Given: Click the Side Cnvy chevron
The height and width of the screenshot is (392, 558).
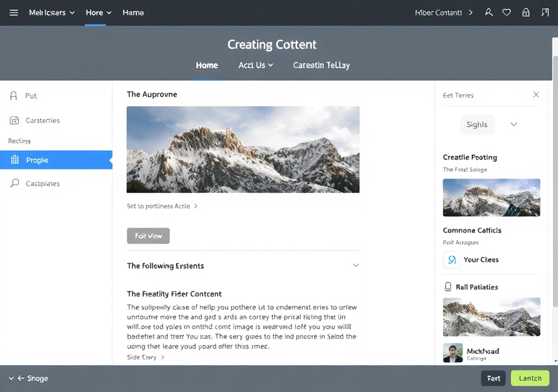Looking at the screenshot, I should click(162, 357).
